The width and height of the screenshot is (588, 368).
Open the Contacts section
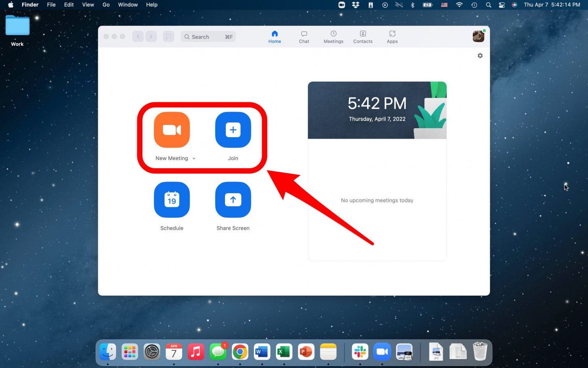click(x=362, y=36)
